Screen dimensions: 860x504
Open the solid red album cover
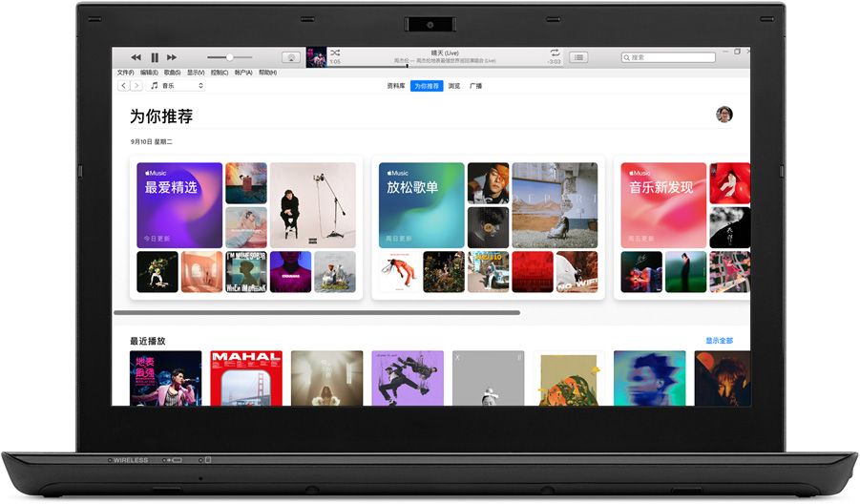(x=533, y=272)
